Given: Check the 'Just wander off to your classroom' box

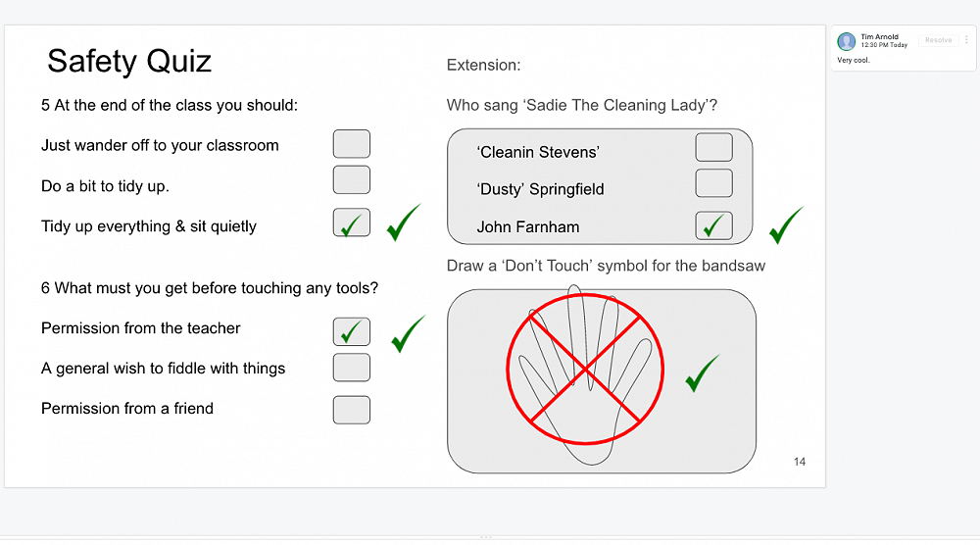Looking at the screenshot, I should pyautogui.click(x=351, y=144).
